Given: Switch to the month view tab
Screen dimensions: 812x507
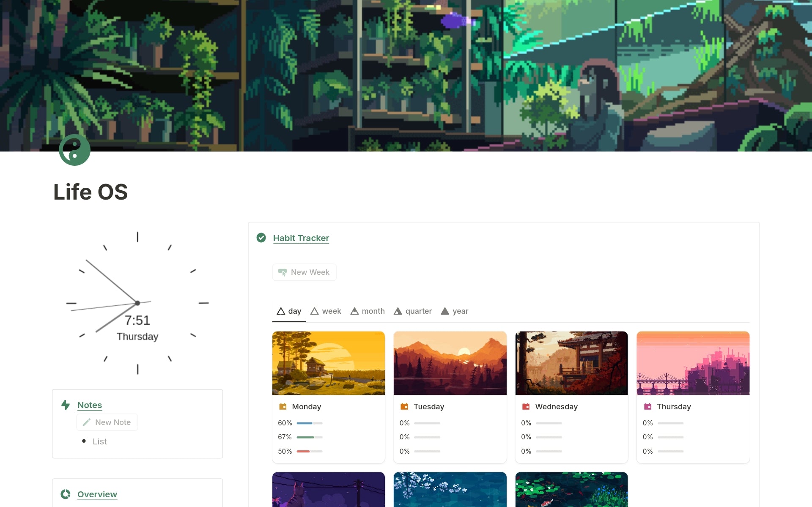Looking at the screenshot, I should pyautogui.click(x=368, y=311).
